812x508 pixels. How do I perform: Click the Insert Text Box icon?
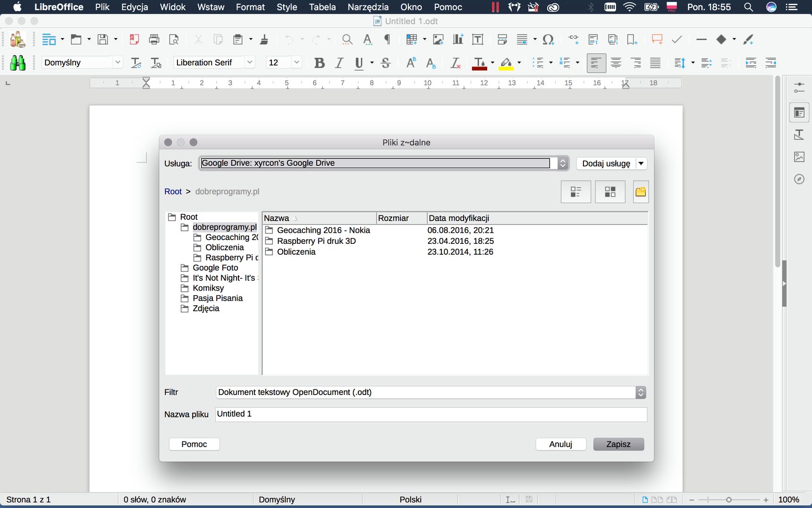[478, 40]
